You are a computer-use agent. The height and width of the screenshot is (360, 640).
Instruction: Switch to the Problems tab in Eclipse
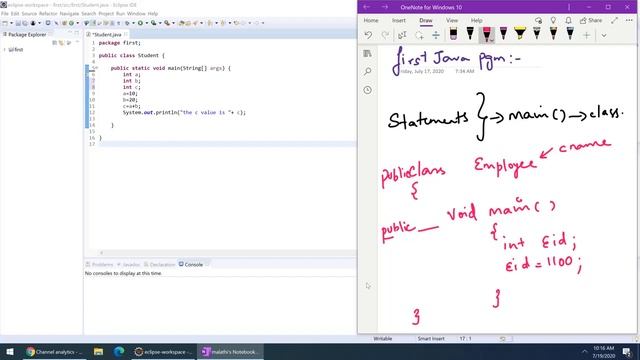pos(99,264)
